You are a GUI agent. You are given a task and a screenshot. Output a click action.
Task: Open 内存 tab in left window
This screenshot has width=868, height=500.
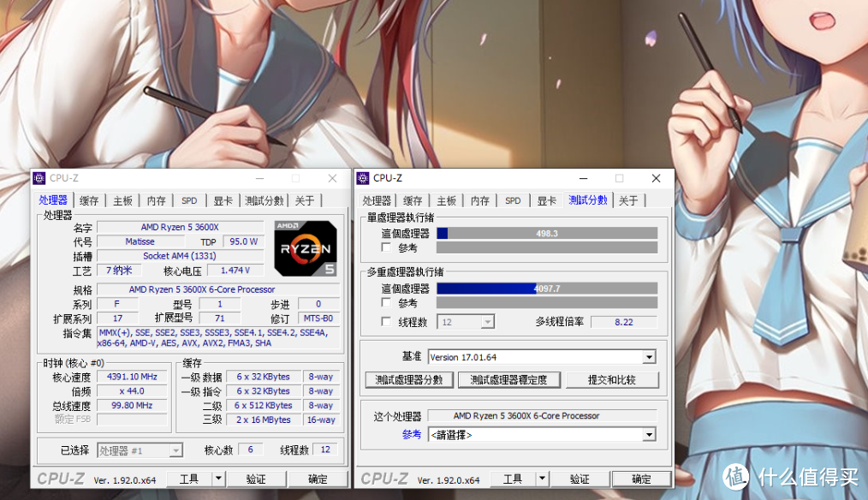point(156,200)
